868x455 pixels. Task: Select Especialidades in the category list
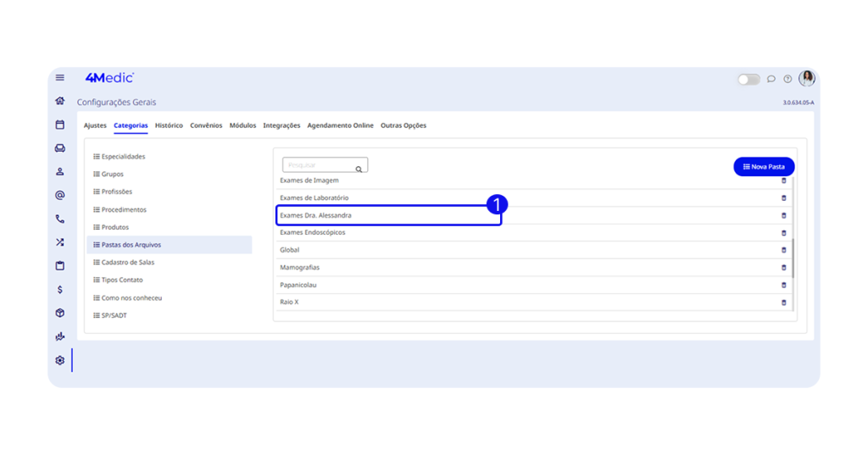click(x=123, y=157)
